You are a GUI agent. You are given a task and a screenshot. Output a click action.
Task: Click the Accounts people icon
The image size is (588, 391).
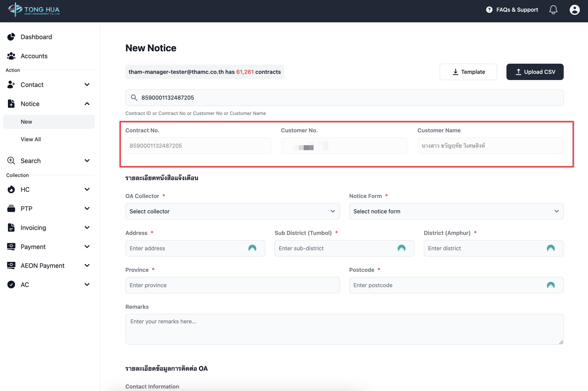(x=11, y=56)
